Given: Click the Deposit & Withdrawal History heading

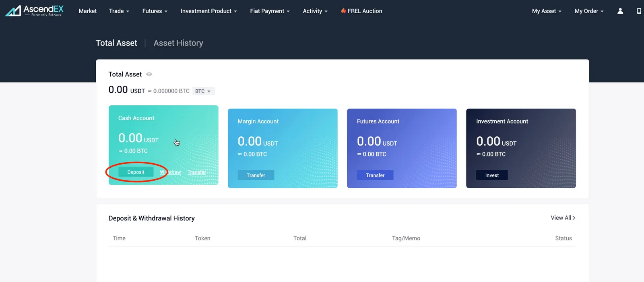Looking at the screenshot, I should click(x=151, y=218).
